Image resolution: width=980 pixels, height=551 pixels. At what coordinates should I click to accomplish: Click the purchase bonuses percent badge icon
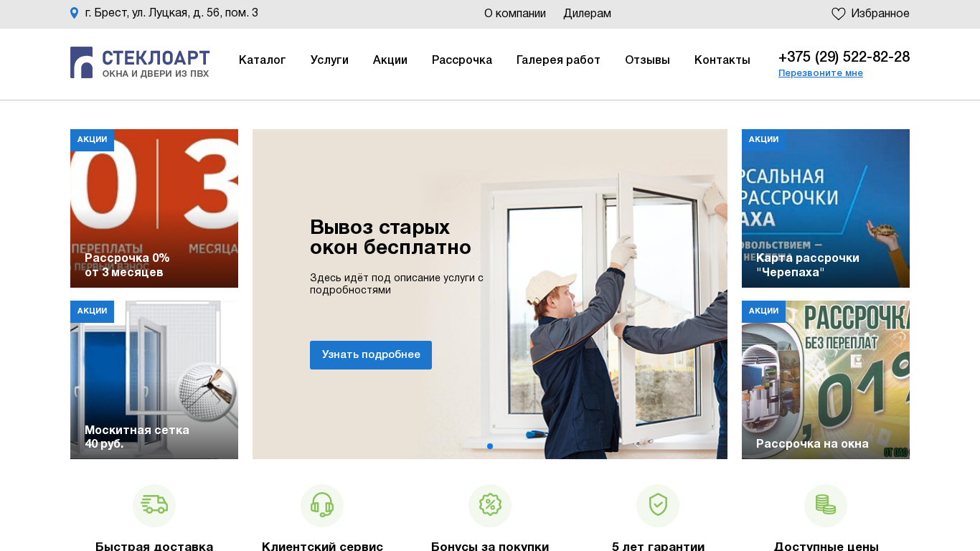coord(490,505)
